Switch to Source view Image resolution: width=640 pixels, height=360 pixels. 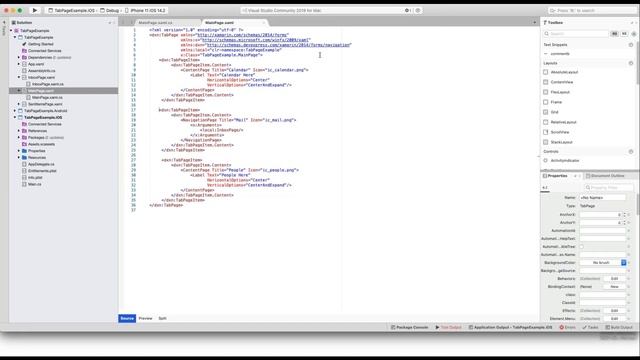pos(127,318)
